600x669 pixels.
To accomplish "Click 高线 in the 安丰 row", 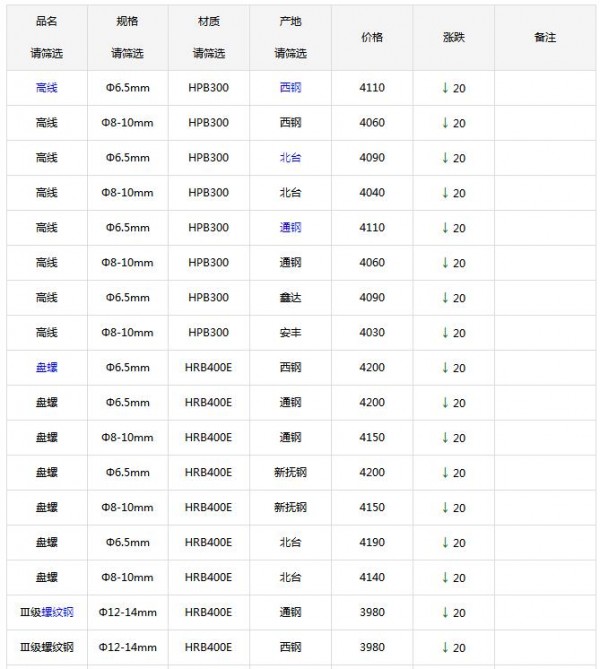I will 47,333.
